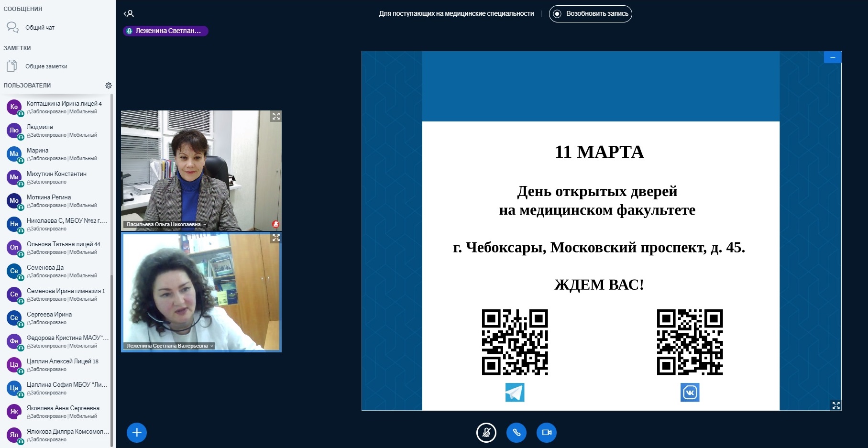The height and width of the screenshot is (448, 868).
Task: Select user Семенова Ирина гимназия 1
Action: [x=56, y=295]
